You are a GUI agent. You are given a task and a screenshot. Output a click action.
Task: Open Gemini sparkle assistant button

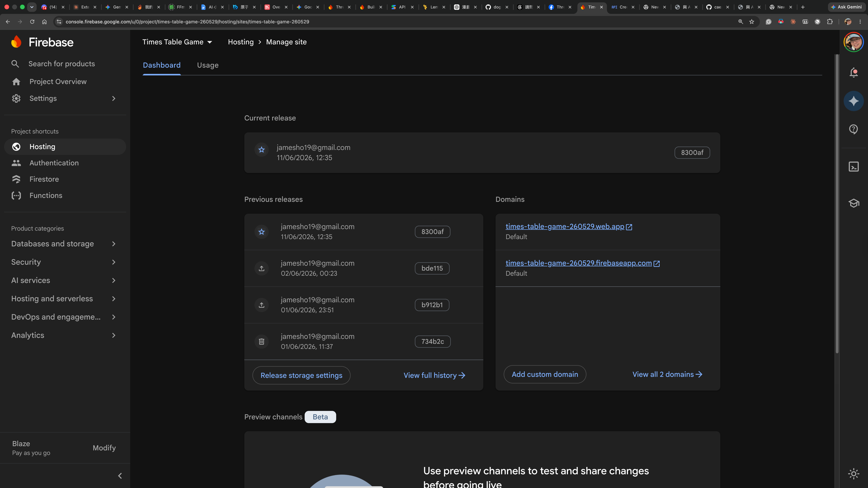[854, 101]
